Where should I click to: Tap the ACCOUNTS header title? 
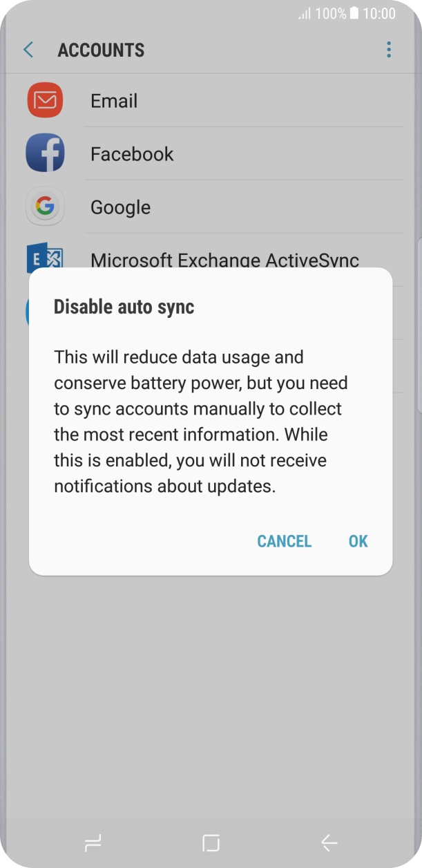pyautogui.click(x=101, y=50)
